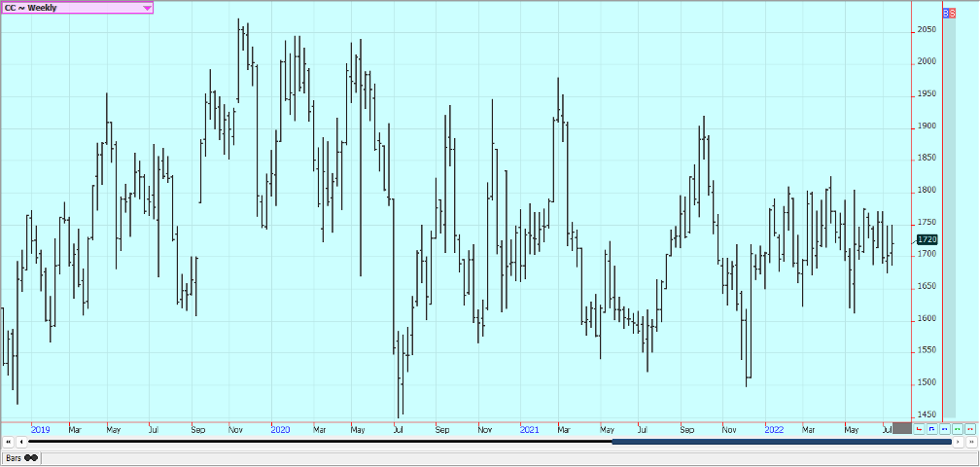Click the 1900 price axis label
This screenshot has width=980, height=467.
click(927, 126)
